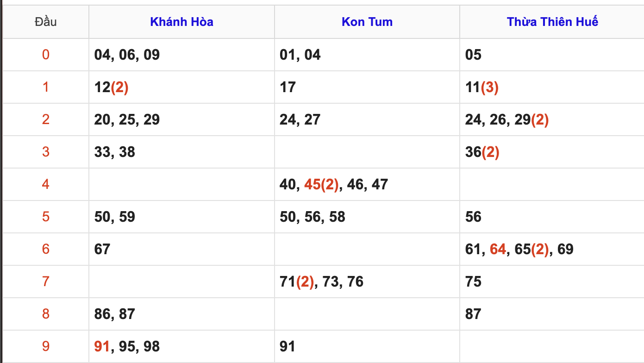644x363 pixels.
Task: Select head digit 0 in Đầu column
Action: click(x=45, y=55)
